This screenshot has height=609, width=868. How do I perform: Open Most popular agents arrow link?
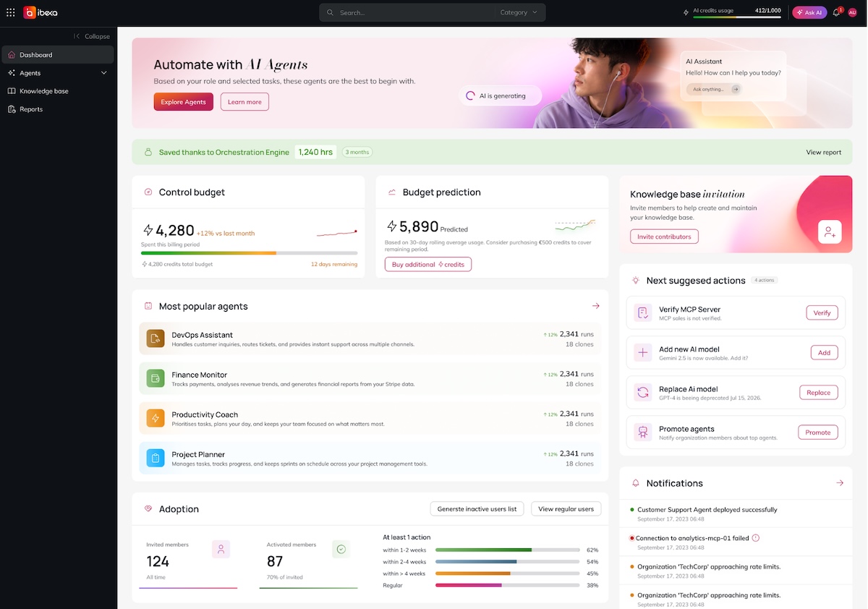[x=596, y=306]
